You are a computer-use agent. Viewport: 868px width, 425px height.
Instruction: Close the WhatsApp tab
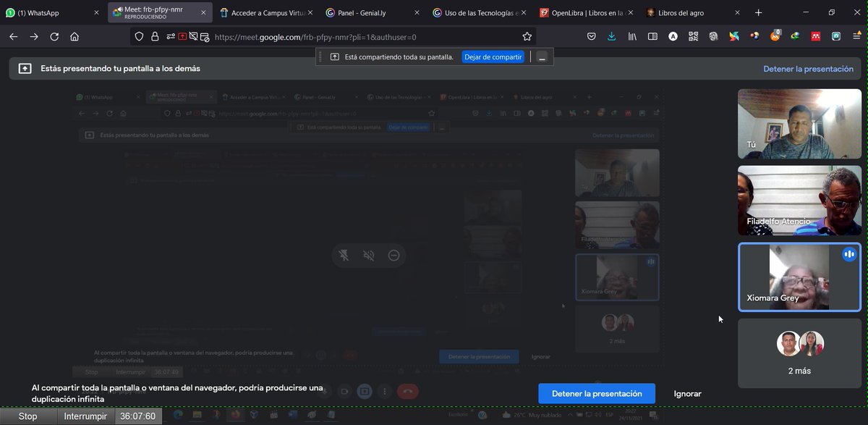tap(97, 13)
